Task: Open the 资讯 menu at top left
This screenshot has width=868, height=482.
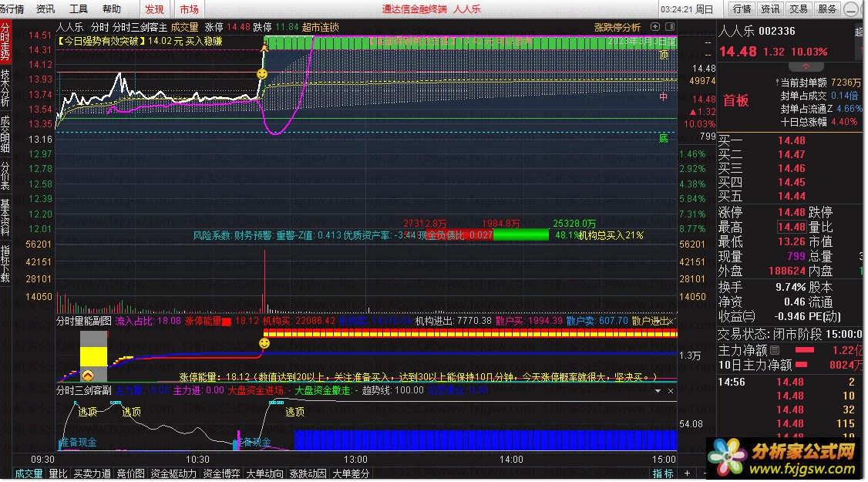Action: point(45,8)
